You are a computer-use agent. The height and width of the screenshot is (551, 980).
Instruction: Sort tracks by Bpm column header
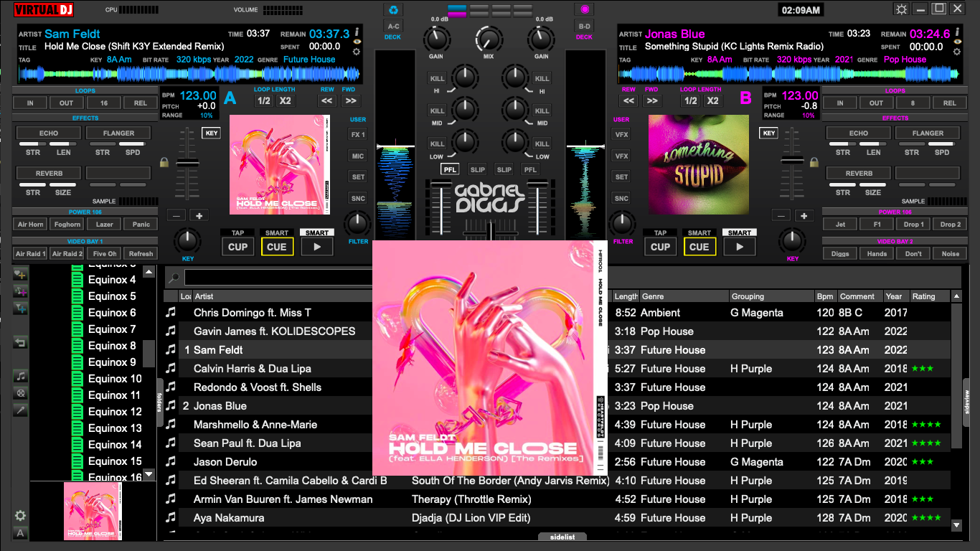[825, 296]
